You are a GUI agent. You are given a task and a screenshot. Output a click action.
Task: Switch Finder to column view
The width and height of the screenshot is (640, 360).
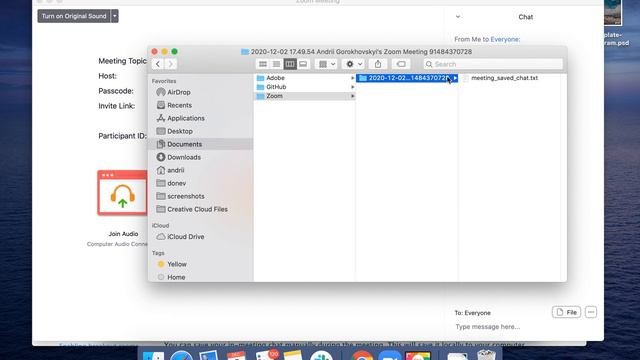pyautogui.click(x=290, y=64)
